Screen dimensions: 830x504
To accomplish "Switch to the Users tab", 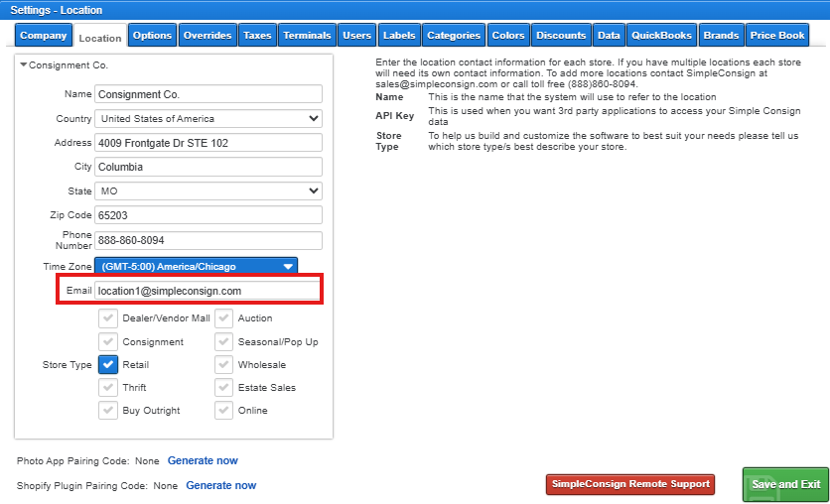I will coord(356,36).
